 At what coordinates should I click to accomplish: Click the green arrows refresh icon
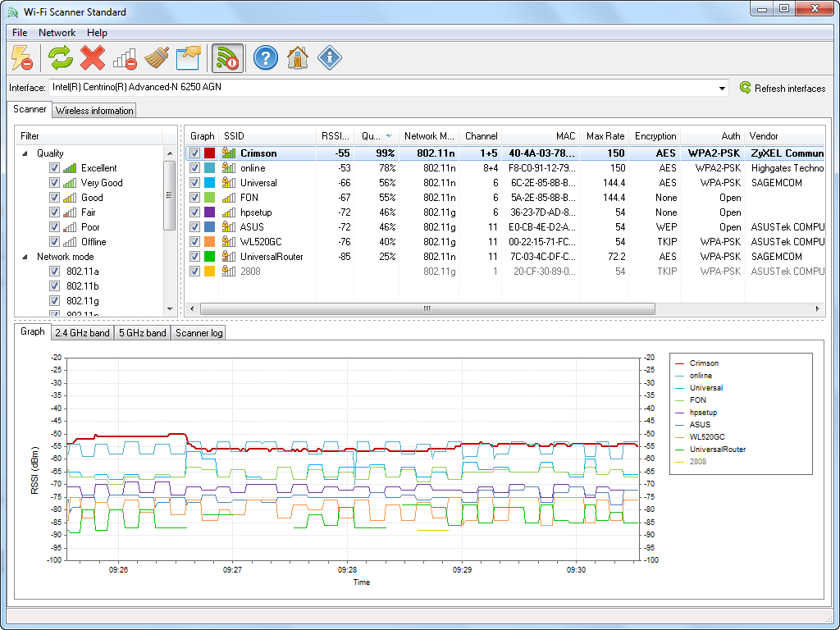pyautogui.click(x=60, y=57)
